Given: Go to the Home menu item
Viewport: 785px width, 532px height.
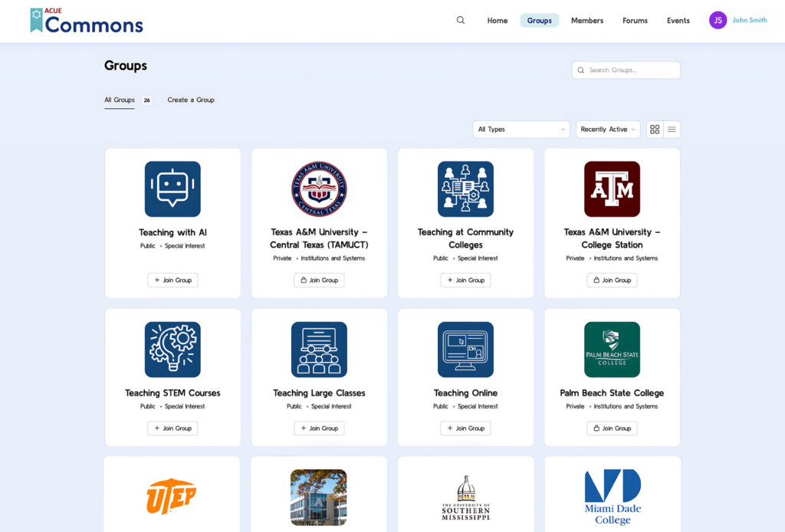Looking at the screenshot, I should click(497, 21).
